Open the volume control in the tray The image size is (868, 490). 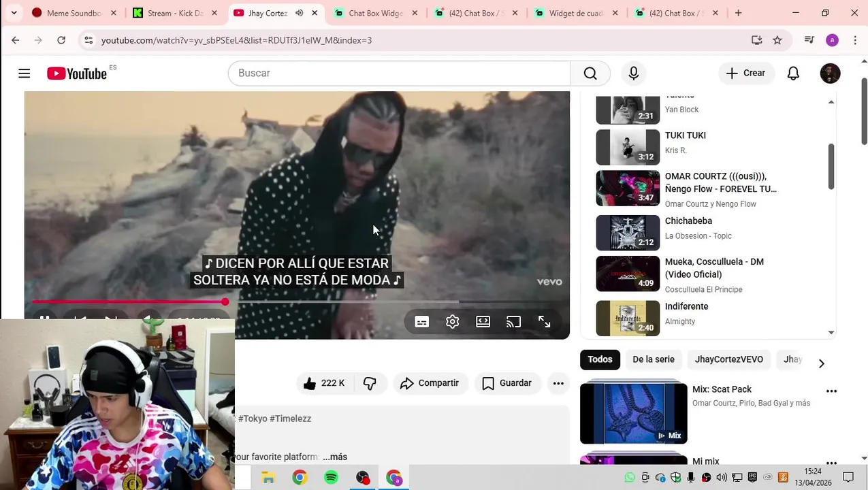point(722,478)
